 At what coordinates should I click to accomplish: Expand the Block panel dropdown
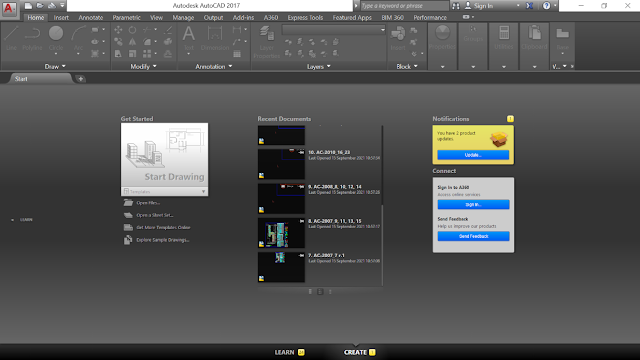tap(407, 67)
